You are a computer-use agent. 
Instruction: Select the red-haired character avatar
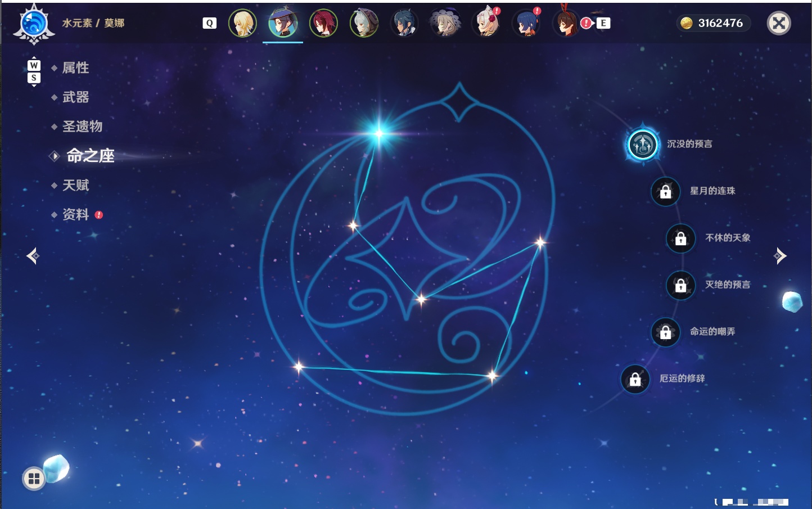click(323, 23)
